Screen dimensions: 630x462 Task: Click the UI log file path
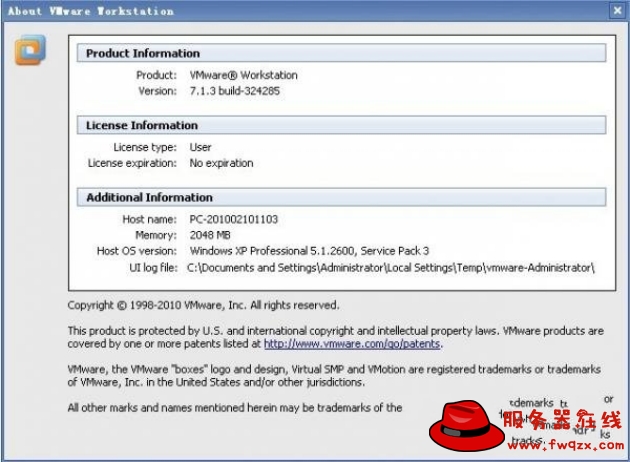391,268
